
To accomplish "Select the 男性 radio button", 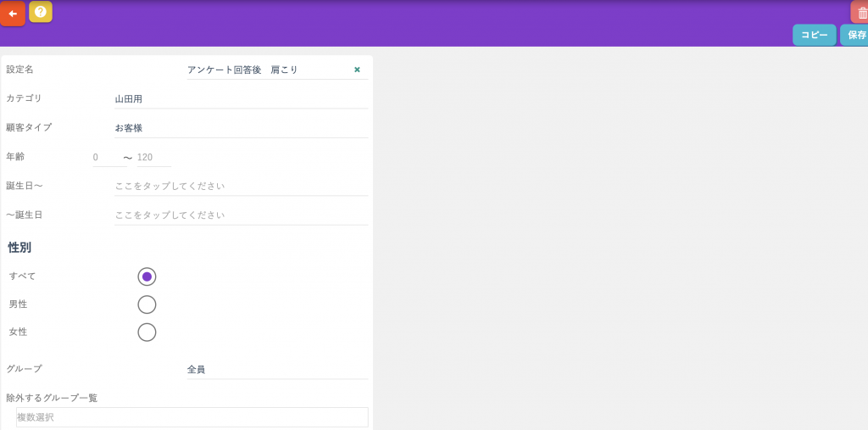I will click(x=147, y=304).
